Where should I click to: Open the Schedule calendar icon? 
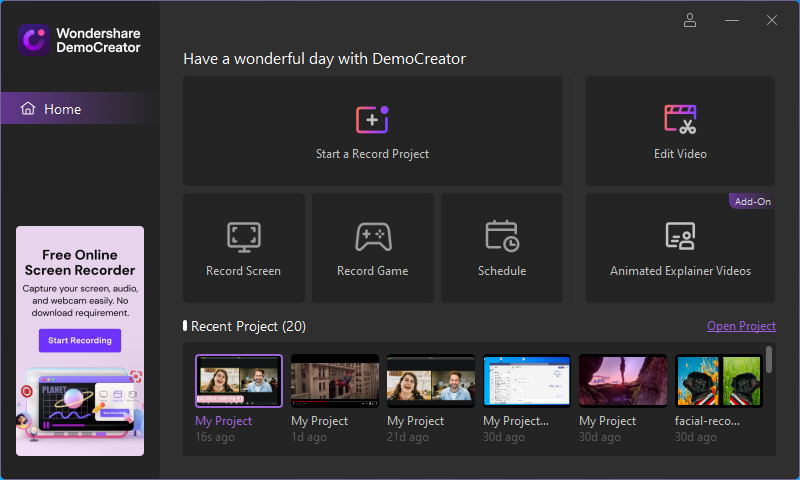pyautogui.click(x=502, y=236)
